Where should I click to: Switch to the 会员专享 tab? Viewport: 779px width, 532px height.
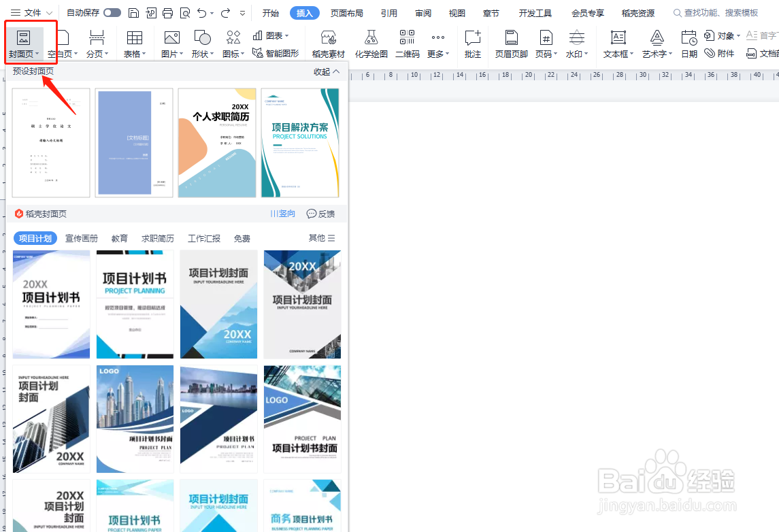pos(588,13)
